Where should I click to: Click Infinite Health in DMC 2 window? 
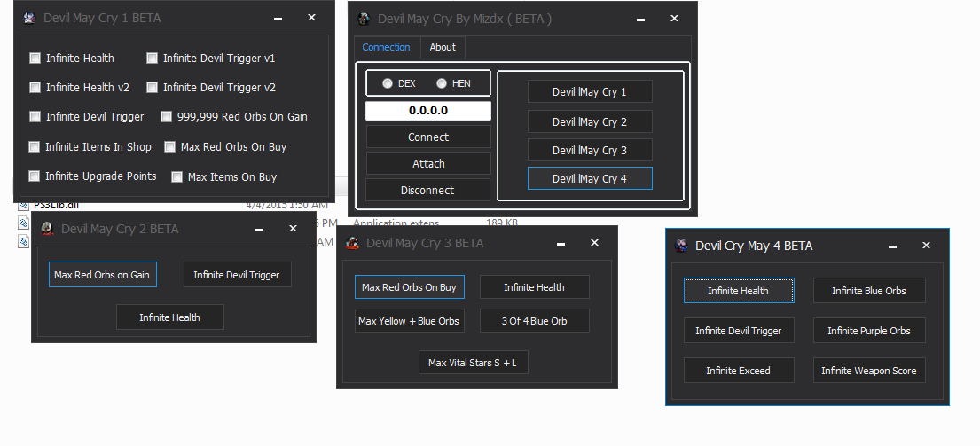pyautogui.click(x=170, y=317)
